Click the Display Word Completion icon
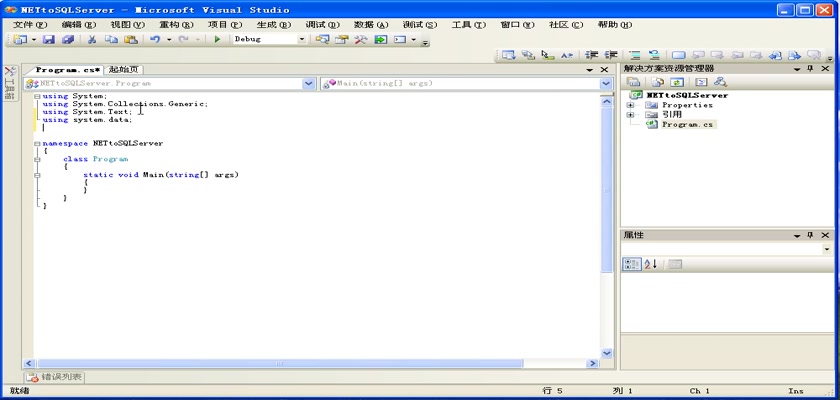840x400 pixels. coord(567,55)
